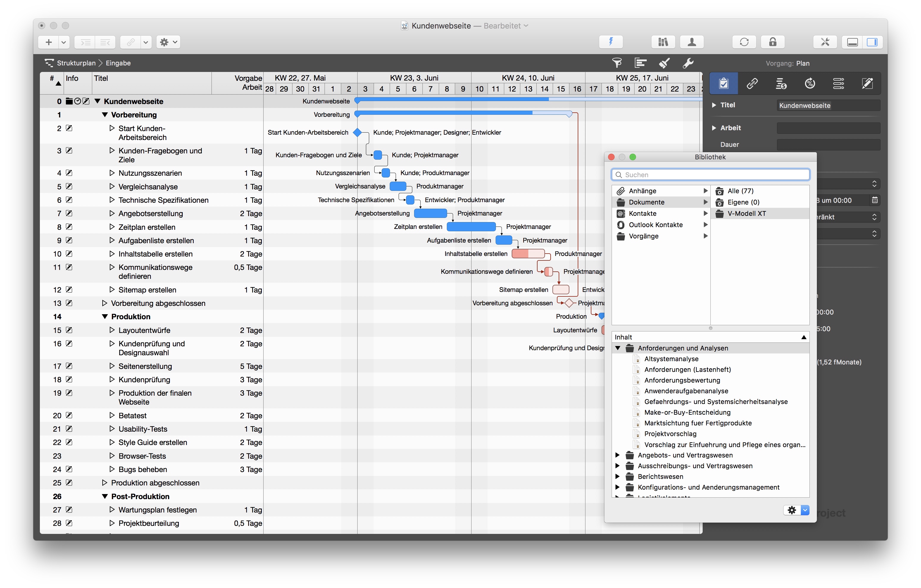Click the Eingabe breadcrumb

[118, 63]
